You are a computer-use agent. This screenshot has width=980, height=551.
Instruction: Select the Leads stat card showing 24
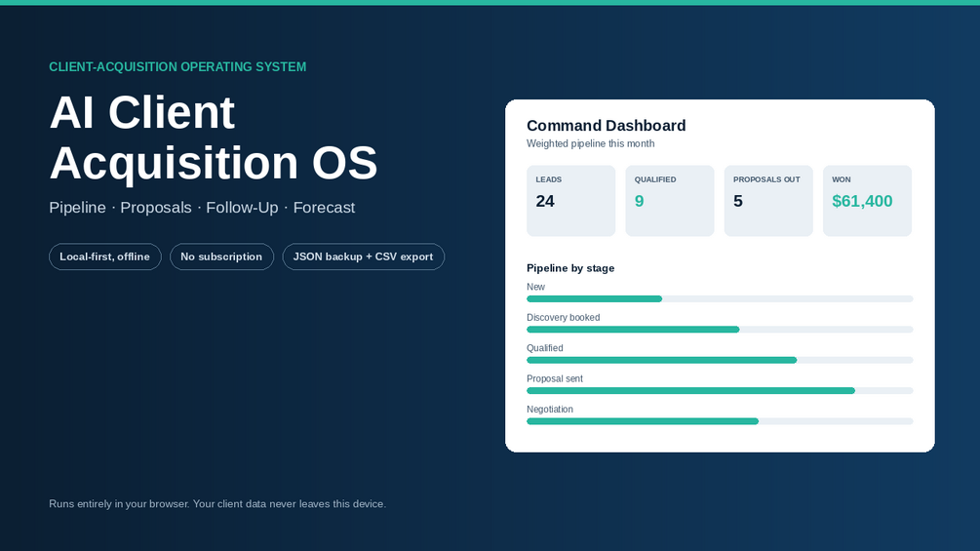click(x=570, y=201)
